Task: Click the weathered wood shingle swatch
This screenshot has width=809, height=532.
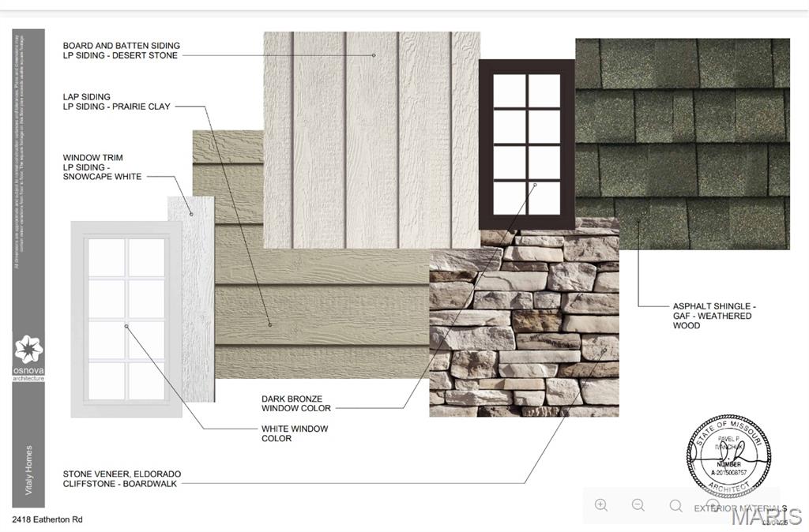Action: click(x=683, y=144)
